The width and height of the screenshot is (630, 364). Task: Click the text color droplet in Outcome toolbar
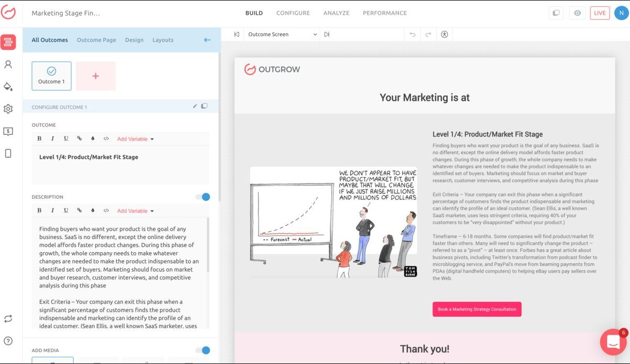tap(93, 139)
